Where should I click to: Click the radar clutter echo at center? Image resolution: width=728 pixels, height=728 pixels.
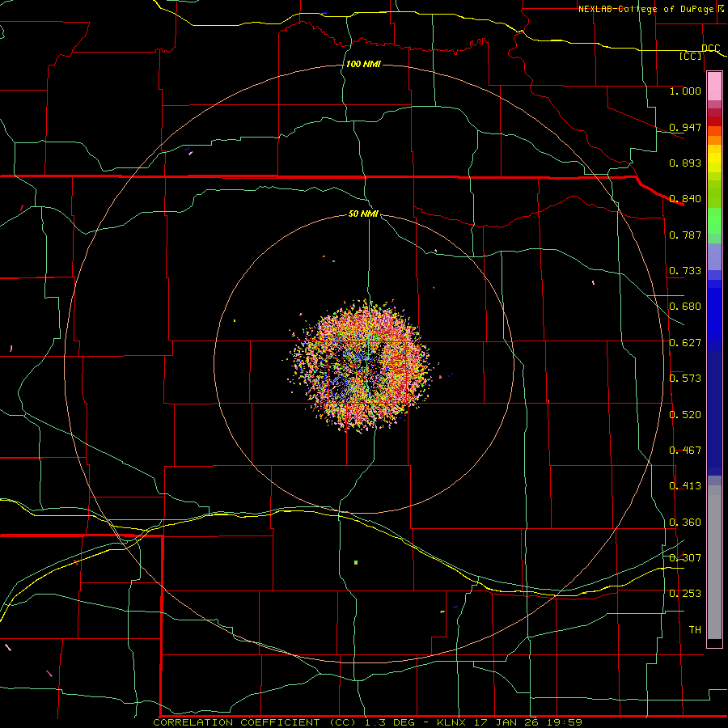coord(362,366)
